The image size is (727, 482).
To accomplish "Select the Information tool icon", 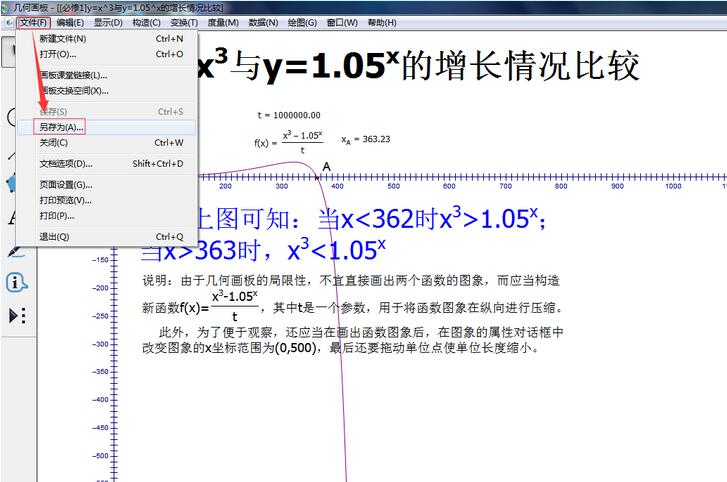I will click(16, 282).
